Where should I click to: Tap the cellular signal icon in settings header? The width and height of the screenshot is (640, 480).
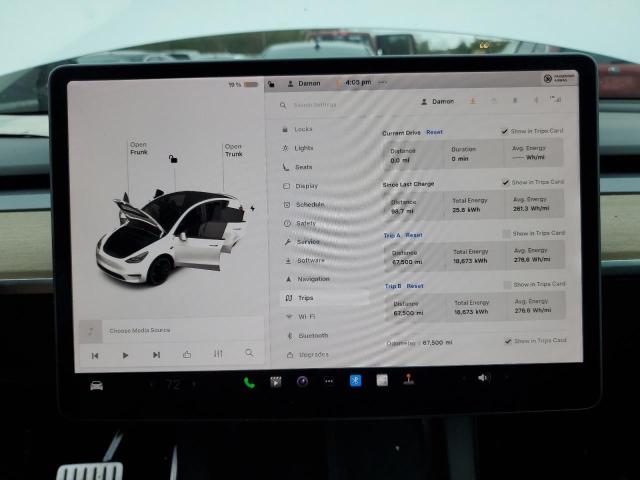coord(555,99)
